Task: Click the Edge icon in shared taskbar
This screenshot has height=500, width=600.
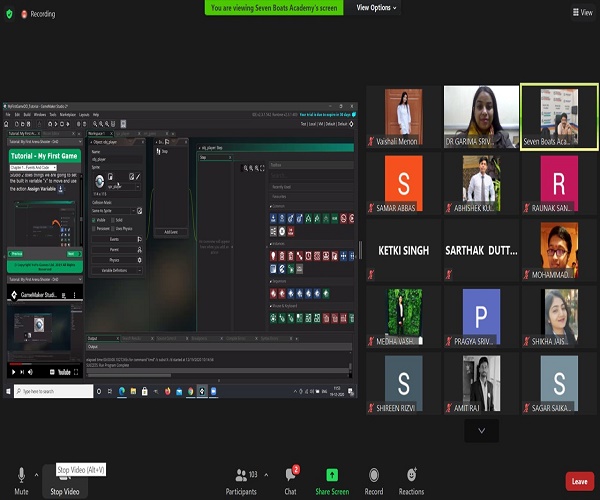Action: click(122, 391)
